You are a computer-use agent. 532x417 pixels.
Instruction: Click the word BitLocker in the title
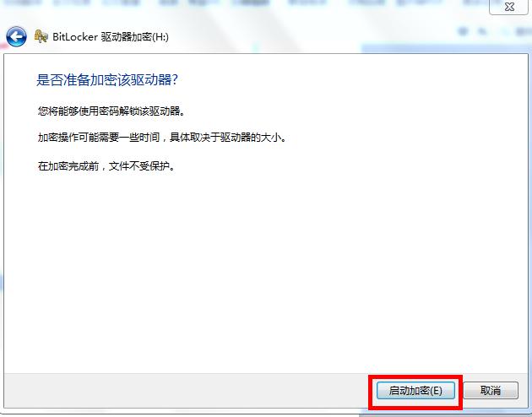point(75,36)
